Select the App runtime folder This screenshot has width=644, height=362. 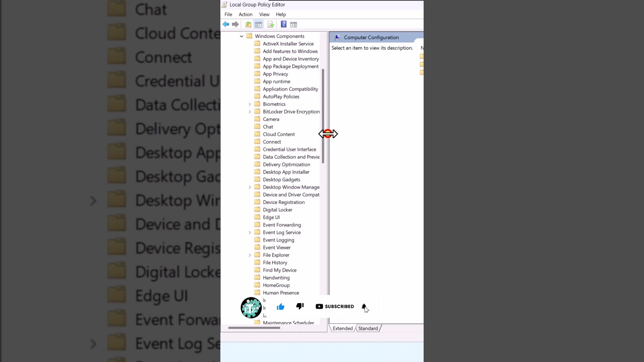277,81
